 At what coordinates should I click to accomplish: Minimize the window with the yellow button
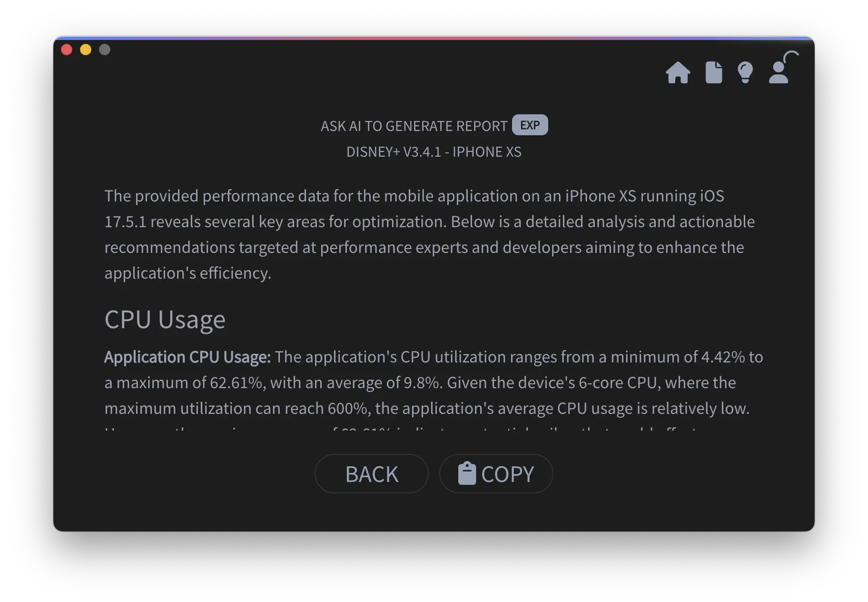click(86, 49)
